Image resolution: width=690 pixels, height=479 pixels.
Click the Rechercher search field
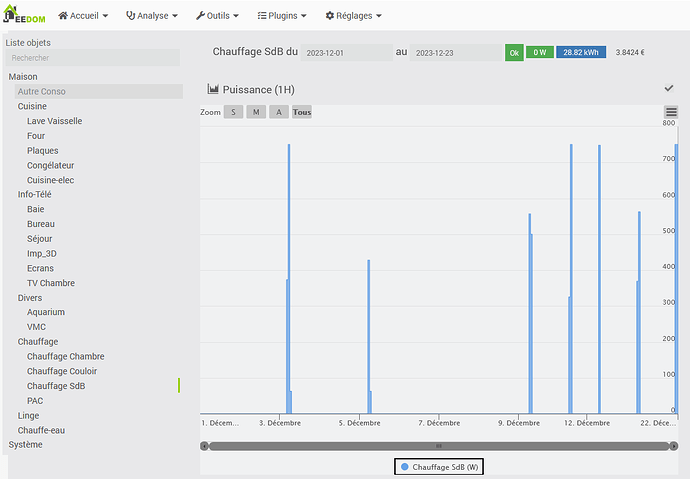pos(92,58)
